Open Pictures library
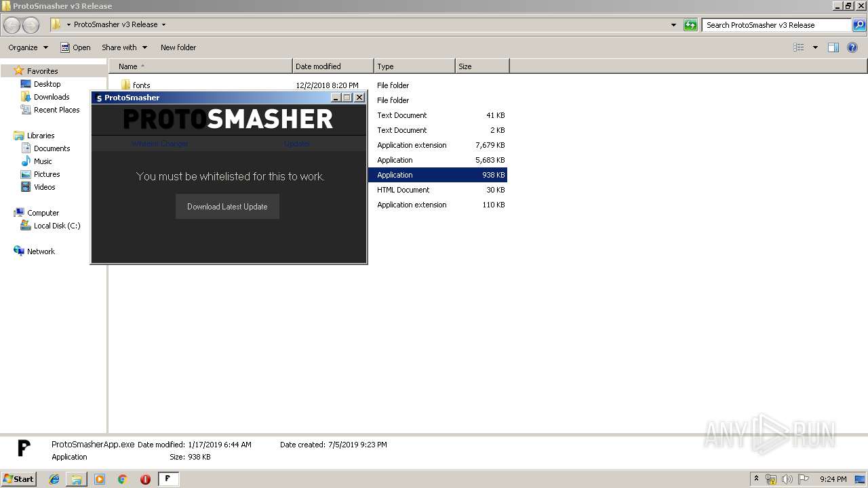Image resolution: width=868 pixels, height=488 pixels. point(47,174)
